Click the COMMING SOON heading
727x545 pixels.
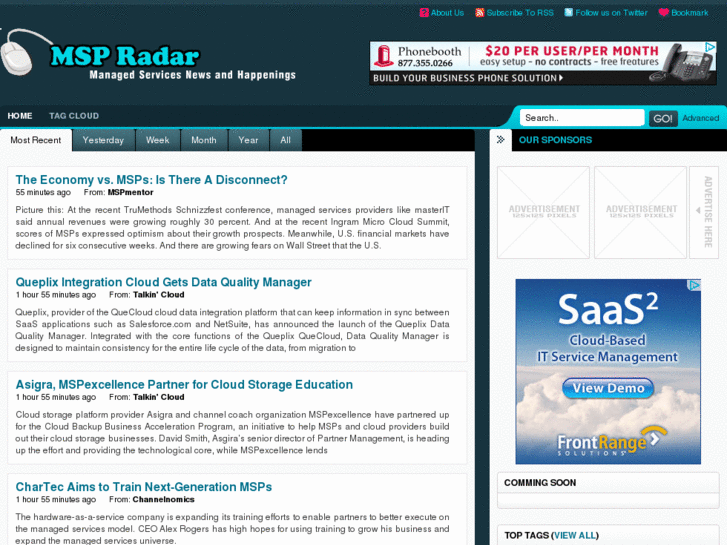(x=540, y=483)
